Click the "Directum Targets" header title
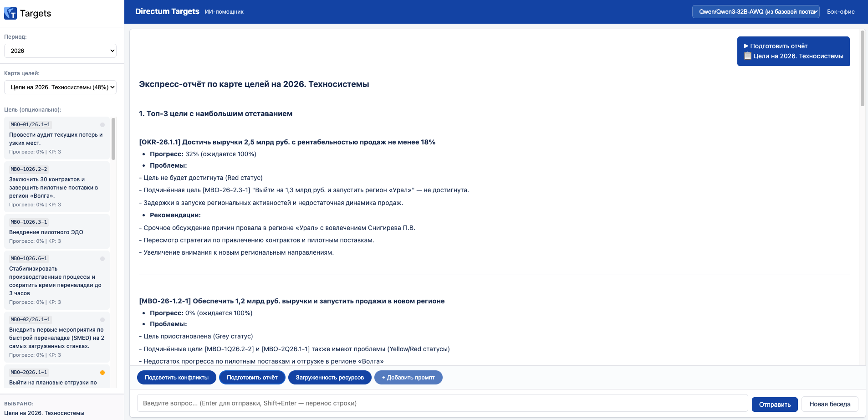868x420 pixels. (x=167, y=11)
